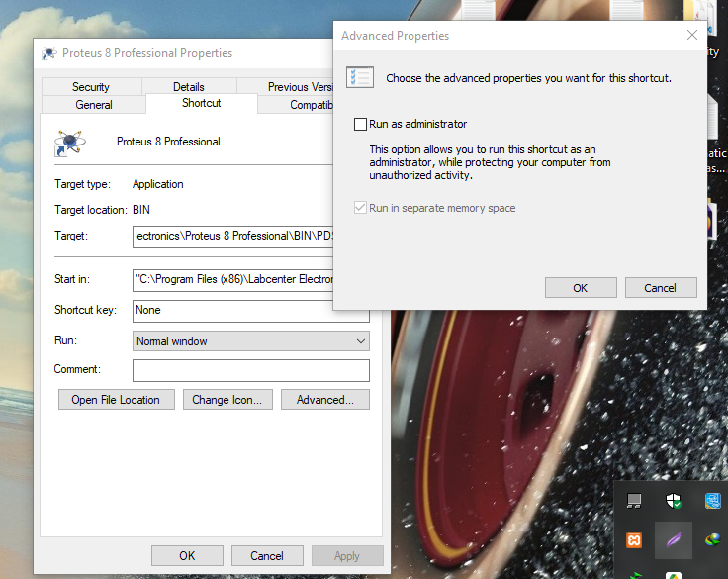
Task: Click into the empty Comment field
Action: click(250, 370)
